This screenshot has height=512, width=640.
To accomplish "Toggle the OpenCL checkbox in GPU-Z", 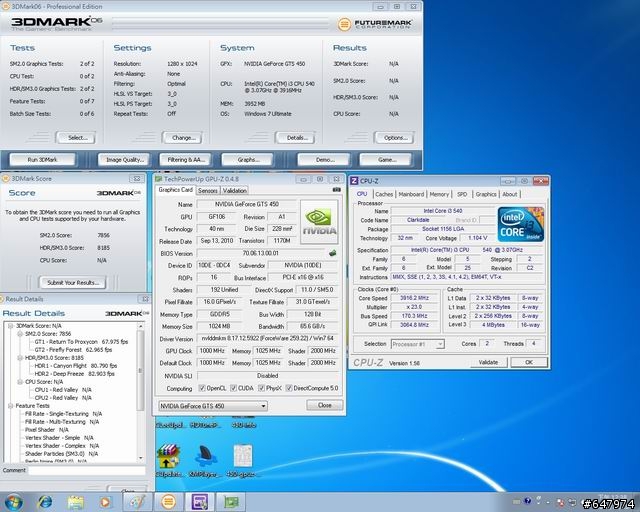I will coord(202,388).
